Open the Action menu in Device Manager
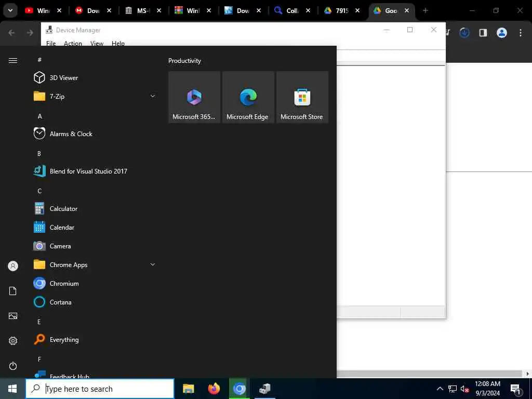Viewport: 532px width, 399px height. [x=73, y=43]
